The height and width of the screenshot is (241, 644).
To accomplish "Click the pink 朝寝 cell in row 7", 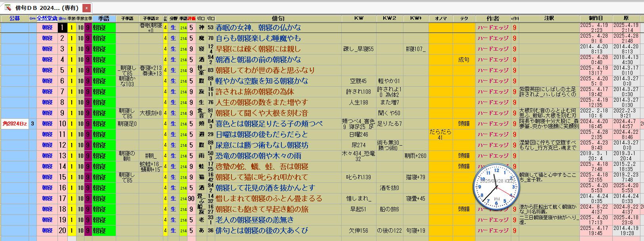I will pyautogui.click(x=47, y=92).
